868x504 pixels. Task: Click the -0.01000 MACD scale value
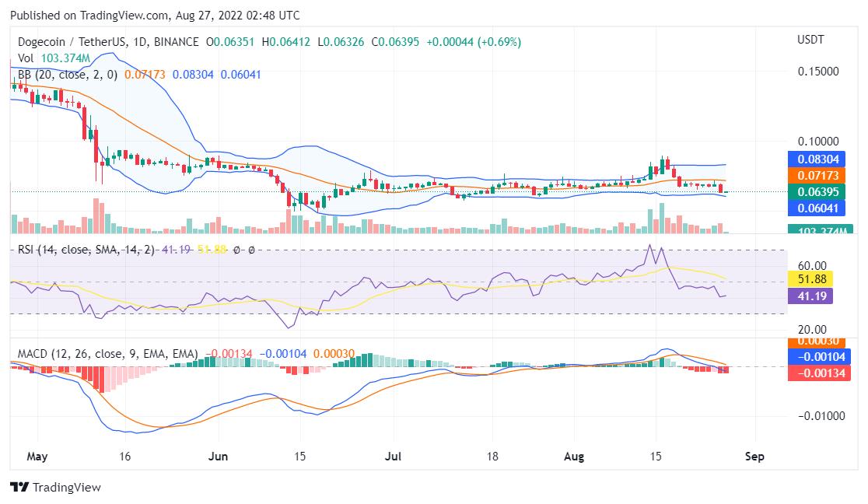pyautogui.click(x=821, y=416)
